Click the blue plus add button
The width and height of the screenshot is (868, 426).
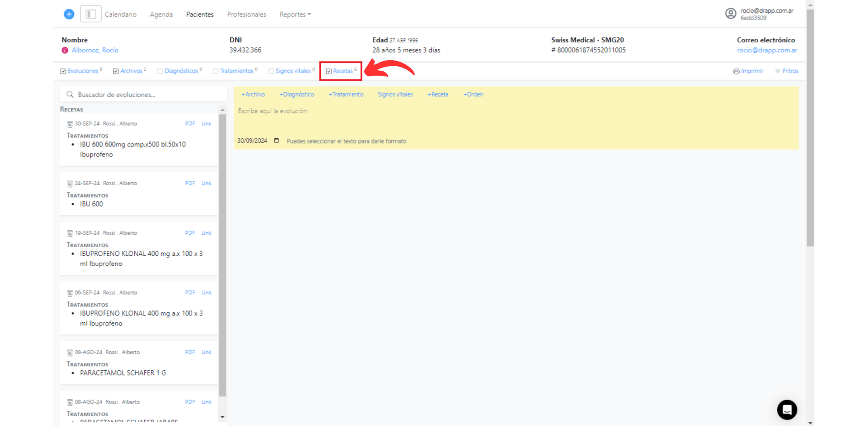tap(69, 14)
